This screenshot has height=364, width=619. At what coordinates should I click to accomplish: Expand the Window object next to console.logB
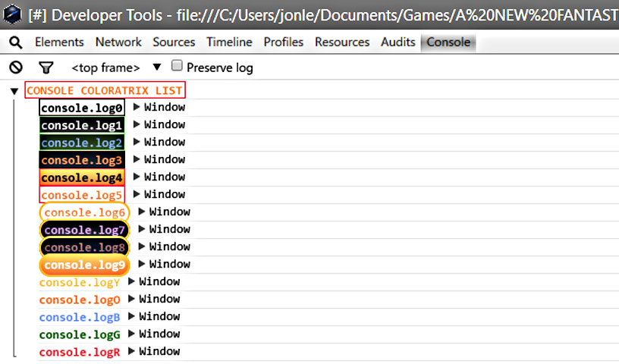pyautogui.click(x=131, y=315)
